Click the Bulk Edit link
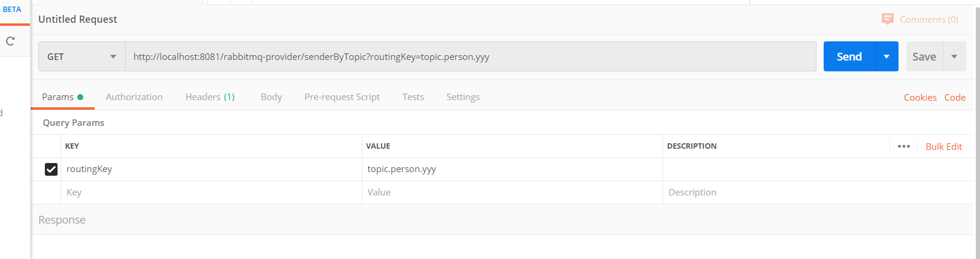Viewport: 980px width, 259px height. 943,147
